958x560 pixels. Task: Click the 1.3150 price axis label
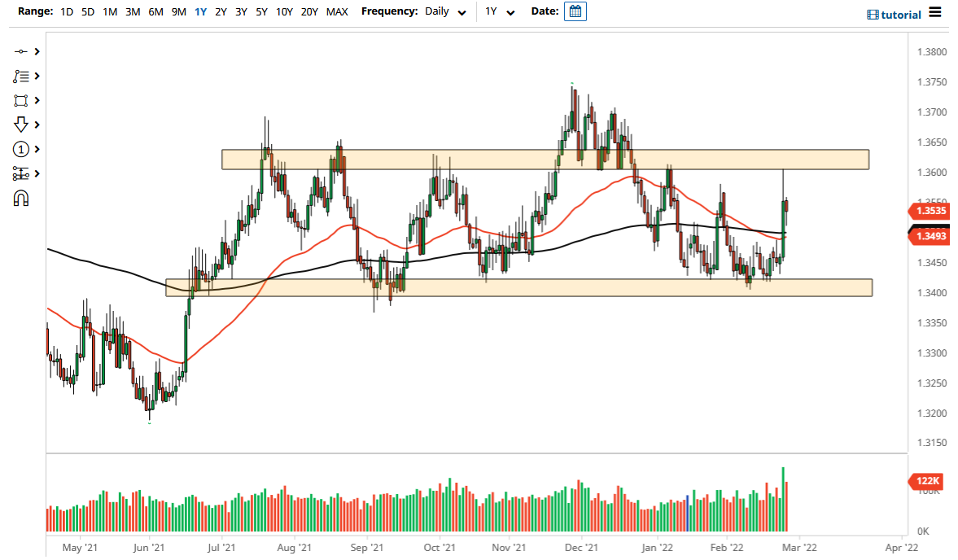click(x=932, y=443)
